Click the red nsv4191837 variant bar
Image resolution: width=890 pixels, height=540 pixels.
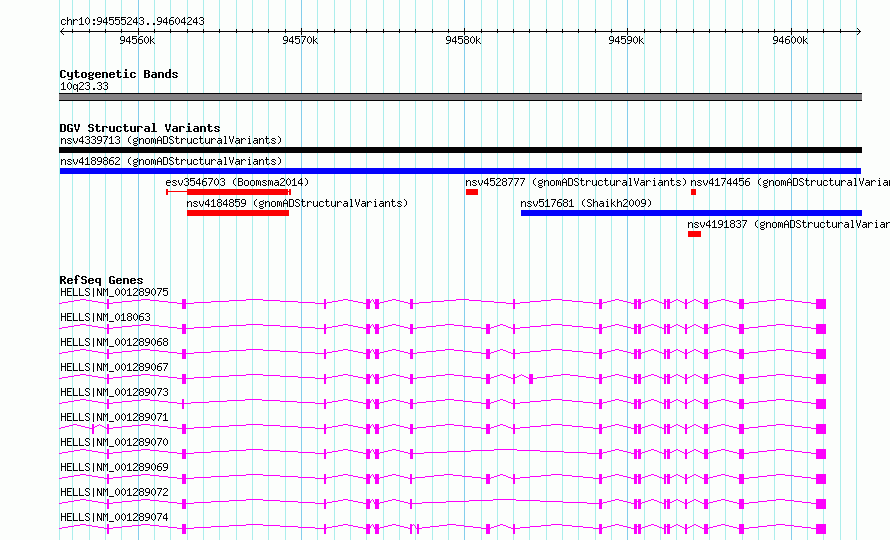(694, 234)
